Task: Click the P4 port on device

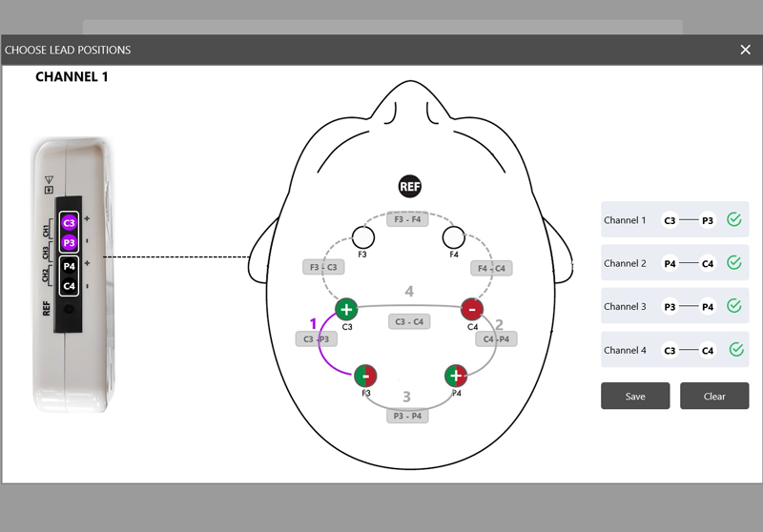Action: (69, 267)
